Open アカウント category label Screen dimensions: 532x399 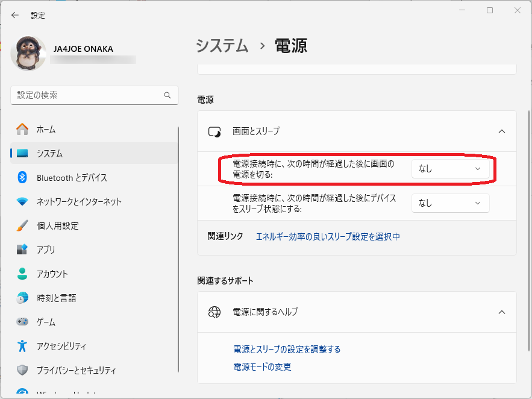[52, 274]
